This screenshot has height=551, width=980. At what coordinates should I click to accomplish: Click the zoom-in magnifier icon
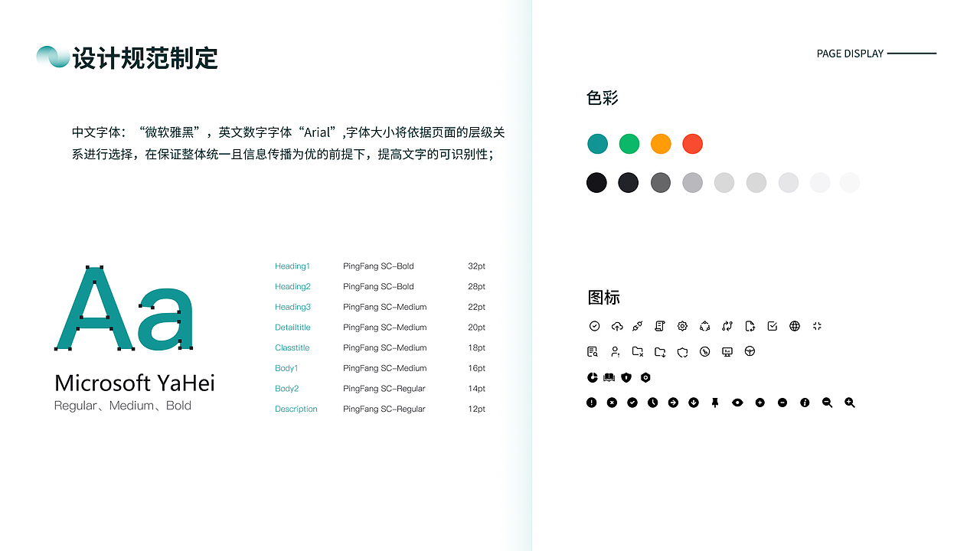point(850,403)
